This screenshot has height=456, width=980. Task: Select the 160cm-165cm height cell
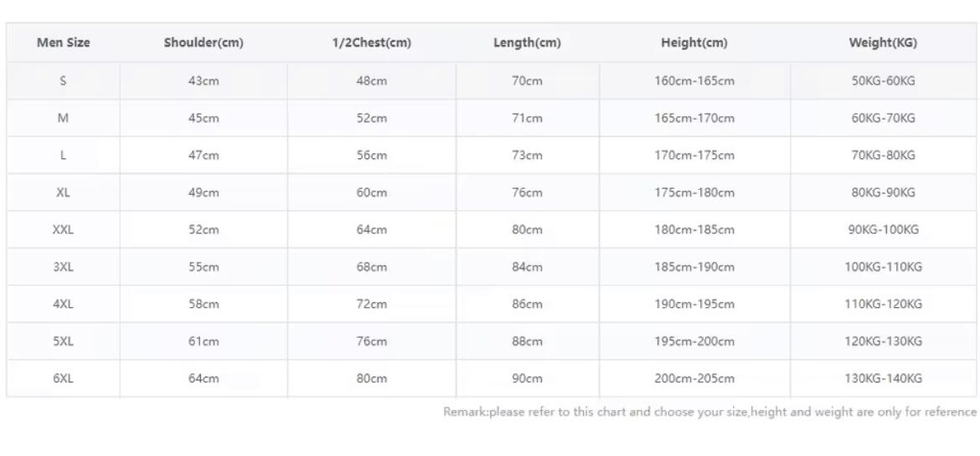point(694,81)
